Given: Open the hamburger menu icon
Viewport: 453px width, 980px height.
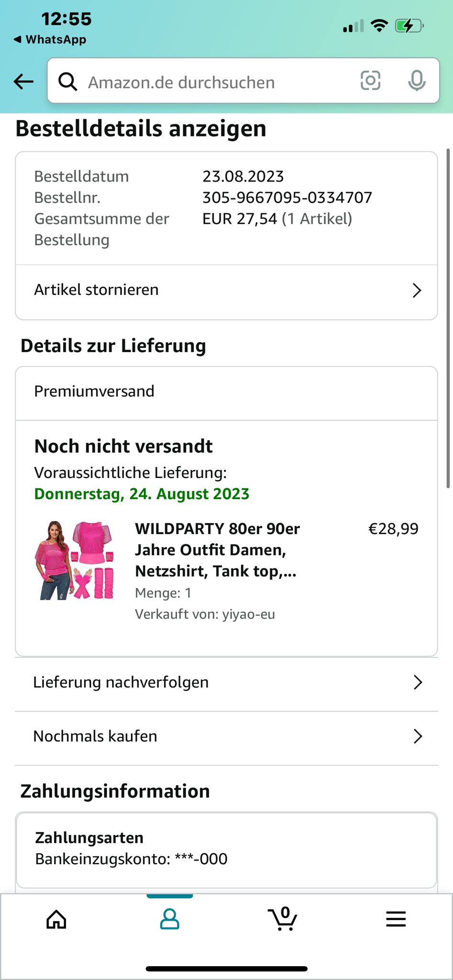Looking at the screenshot, I should pos(396,919).
